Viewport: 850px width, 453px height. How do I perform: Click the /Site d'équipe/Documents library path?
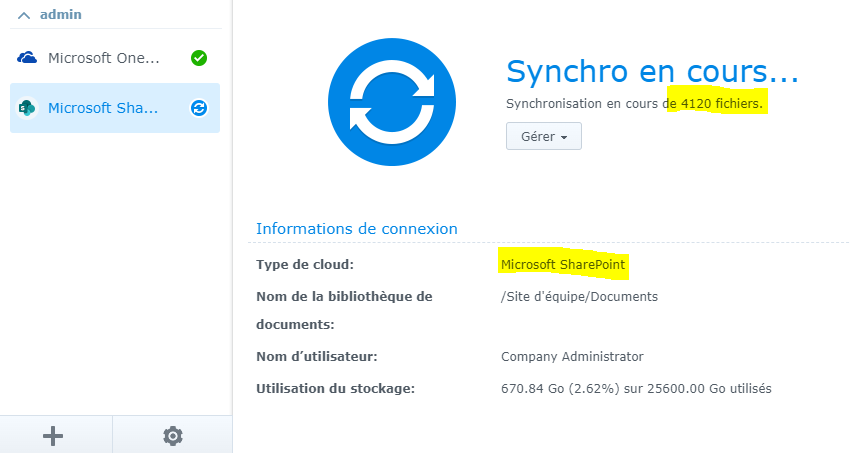click(579, 296)
